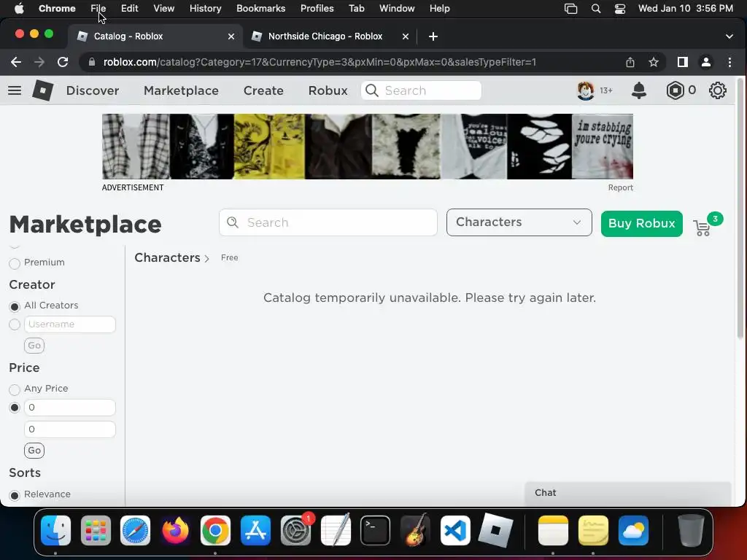This screenshot has height=560, width=747.
Task: Select the Any Price radio button
Action: point(15,389)
